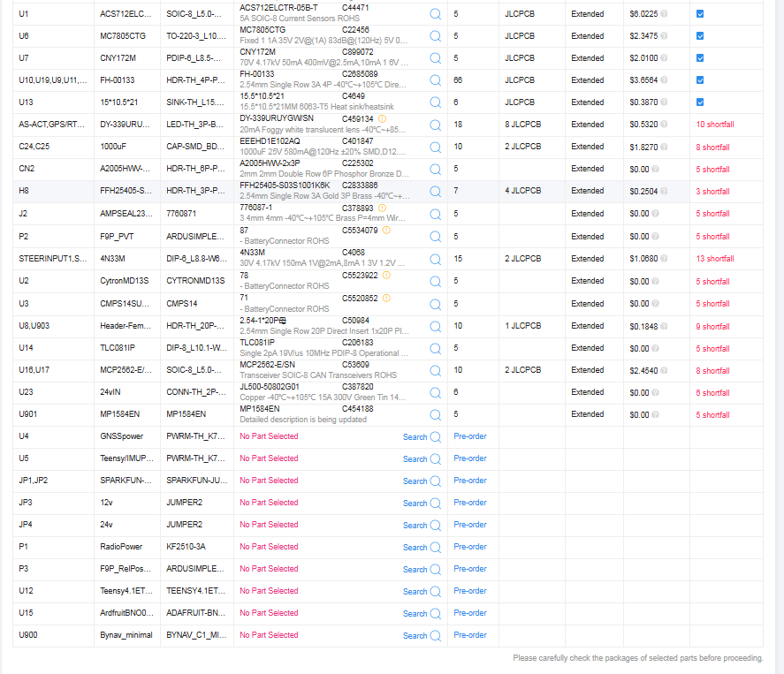
Task: Uncheck the U6 MC7805CTG row checkbox
Action: 700,36
